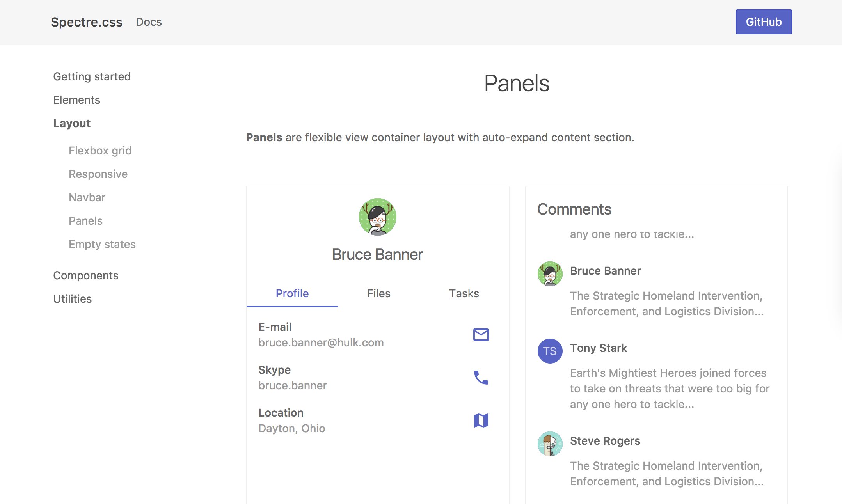Click Tony Stark name in Comments

click(x=599, y=348)
